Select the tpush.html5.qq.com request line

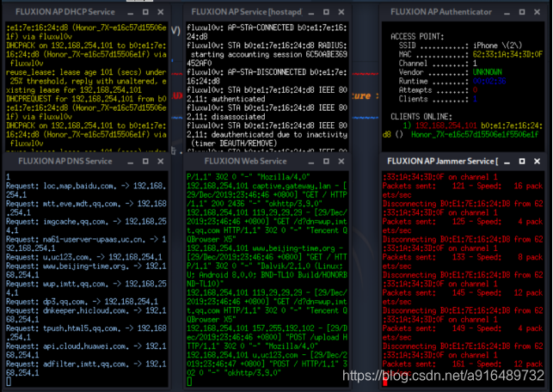(x=86, y=333)
